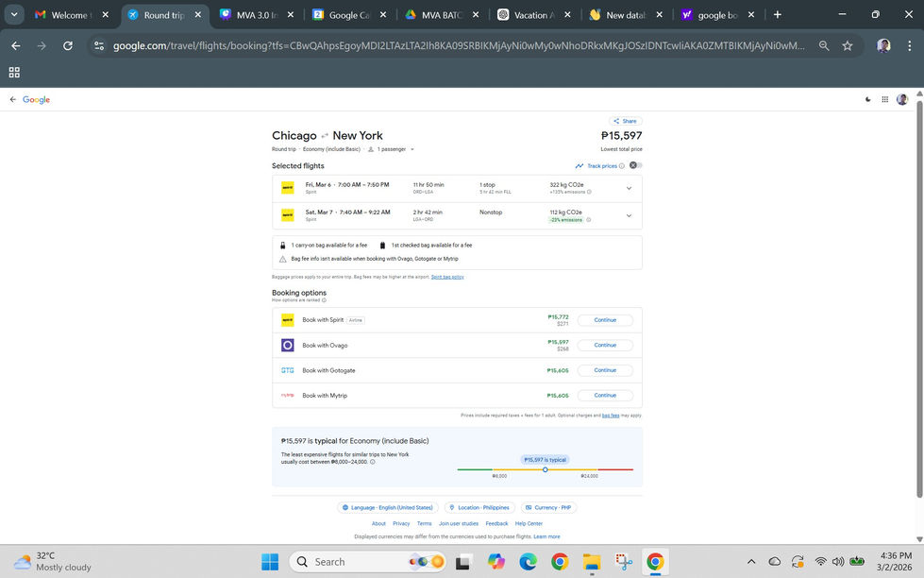Click the zoom magnifier icon in address bar
The height and width of the screenshot is (578, 924).
pos(824,45)
